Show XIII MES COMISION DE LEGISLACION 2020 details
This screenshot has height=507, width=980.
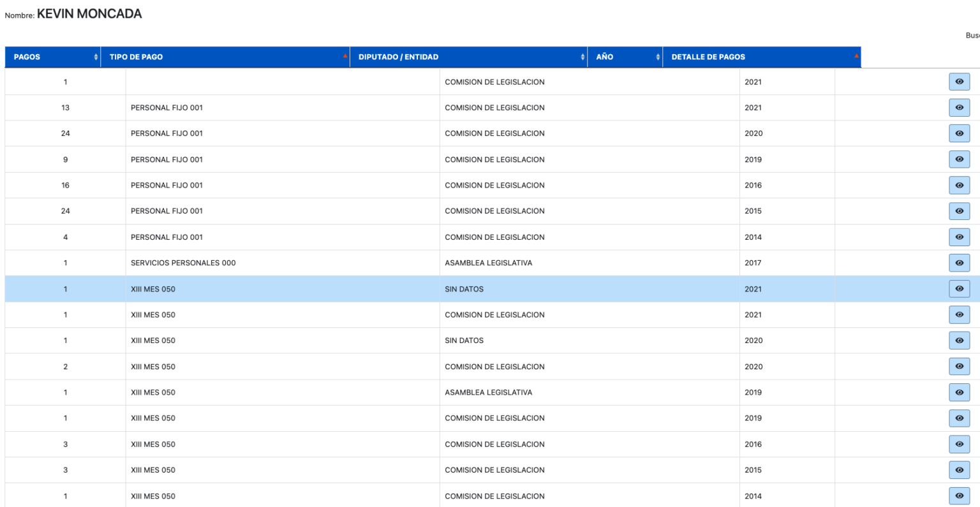pos(959,367)
